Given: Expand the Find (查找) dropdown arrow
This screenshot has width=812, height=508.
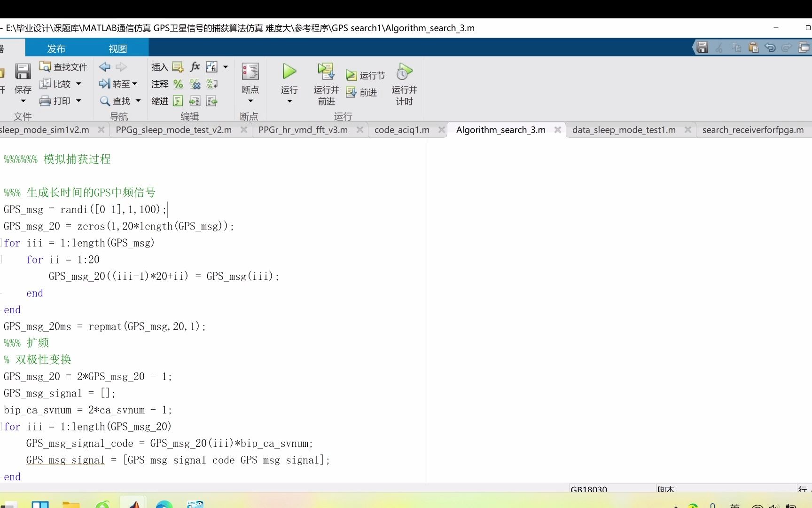Looking at the screenshot, I should 138,101.
